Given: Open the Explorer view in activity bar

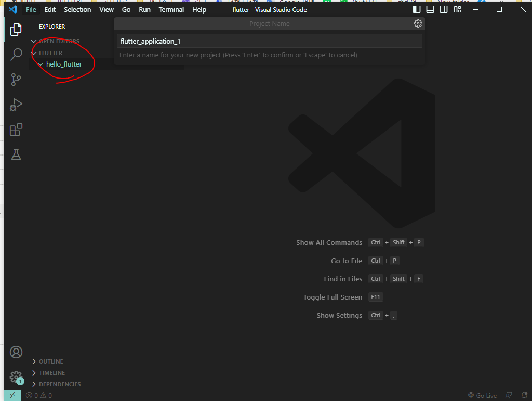Looking at the screenshot, I should click(16, 30).
